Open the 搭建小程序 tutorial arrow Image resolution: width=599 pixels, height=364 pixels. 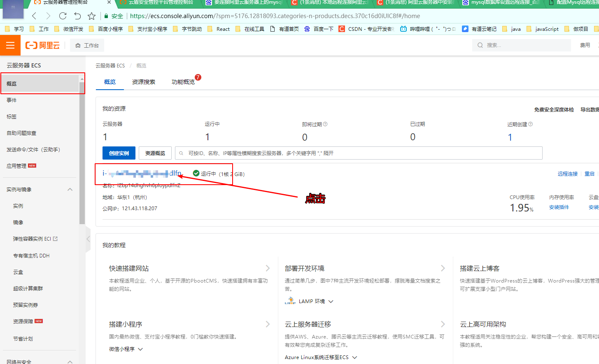point(268,324)
